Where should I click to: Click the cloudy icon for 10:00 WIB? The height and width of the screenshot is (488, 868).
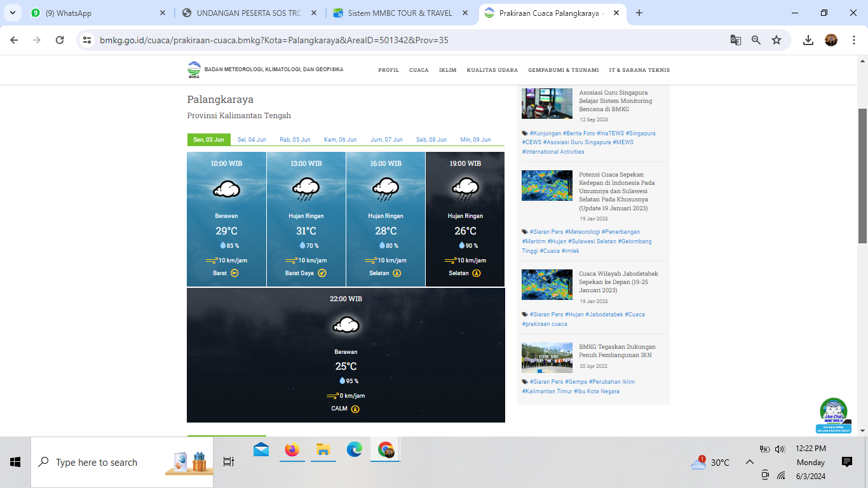(226, 189)
